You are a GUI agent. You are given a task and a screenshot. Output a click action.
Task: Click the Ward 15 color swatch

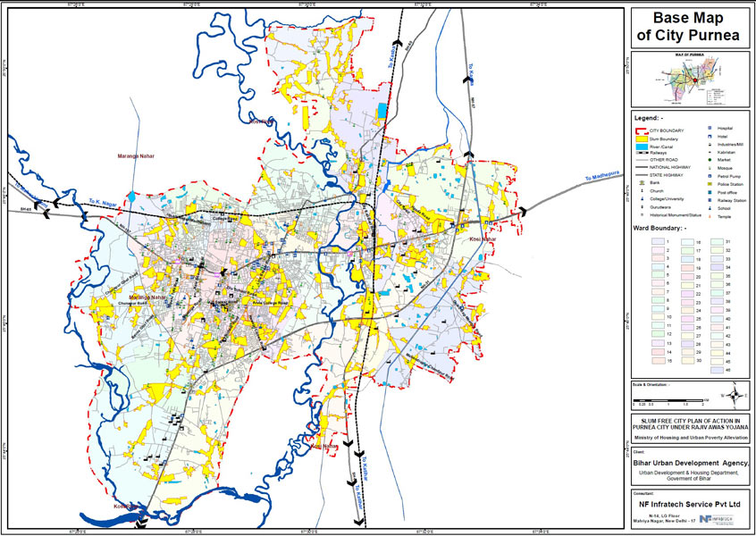(657, 361)
